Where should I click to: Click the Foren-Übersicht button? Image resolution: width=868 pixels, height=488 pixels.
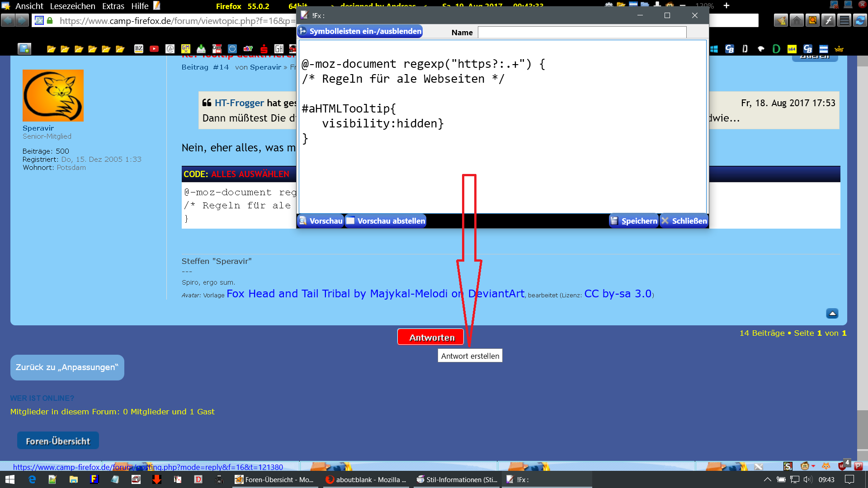pos(58,441)
